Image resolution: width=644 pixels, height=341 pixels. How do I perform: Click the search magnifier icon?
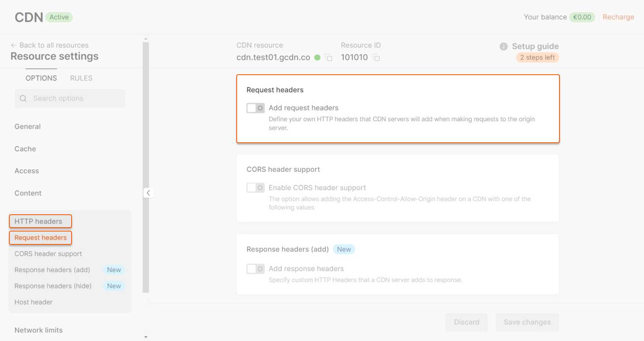(23, 99)
